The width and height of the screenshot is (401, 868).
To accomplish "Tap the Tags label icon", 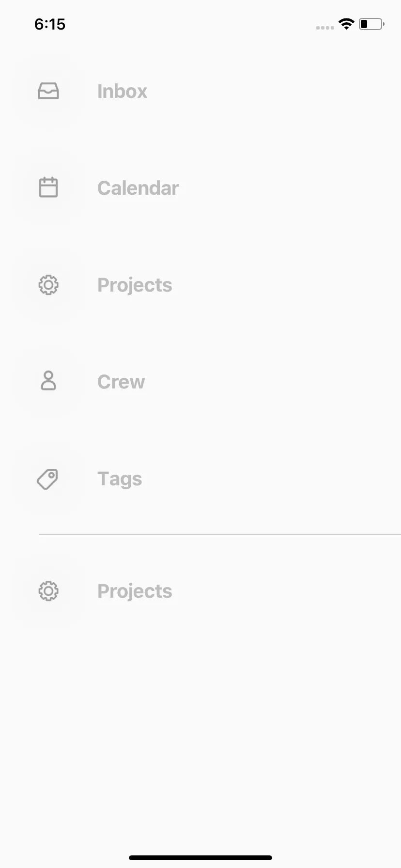I will [48, 479].
